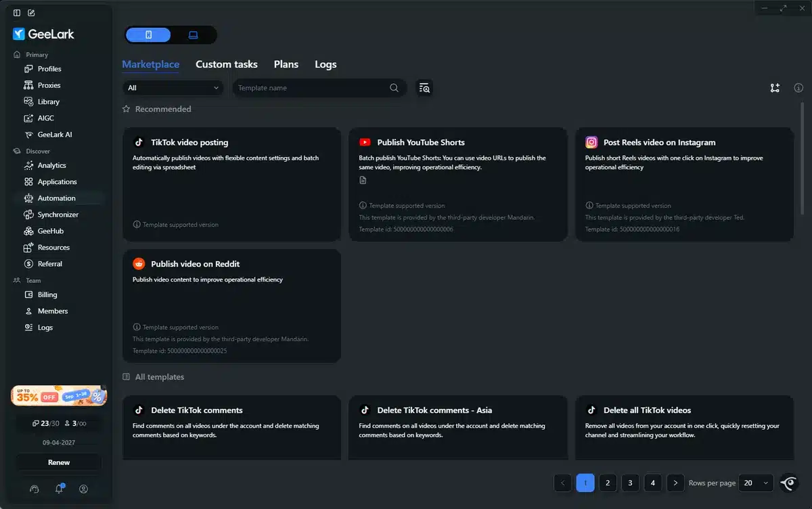812x509 pixels.
Task: Open the advanced filter list icon
Action: (424, 88)
